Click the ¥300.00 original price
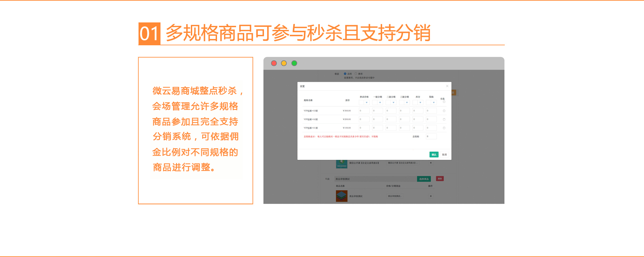Image resolution: width=644 pixels, height=257 pixels. click(347, 111)
